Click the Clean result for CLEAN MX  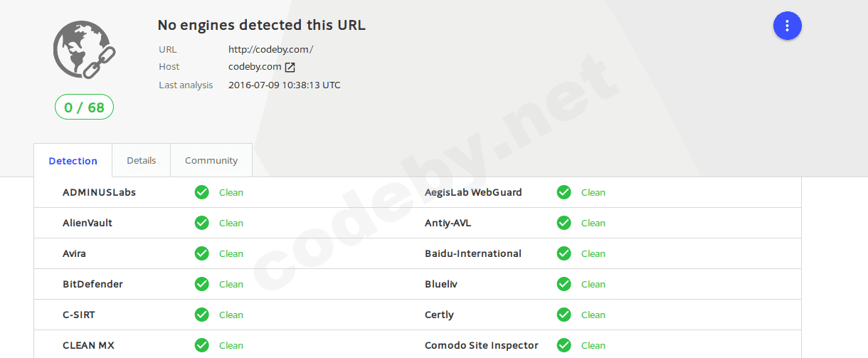231,345
